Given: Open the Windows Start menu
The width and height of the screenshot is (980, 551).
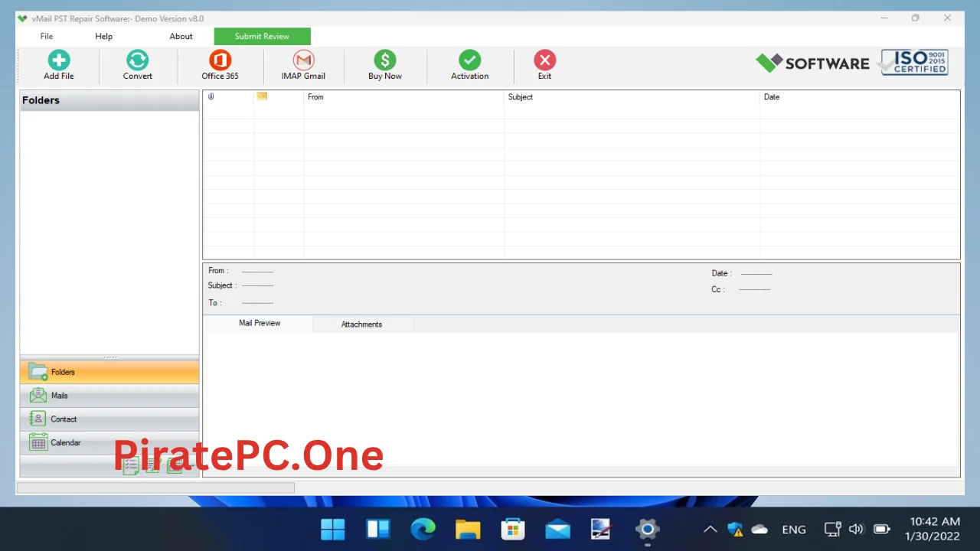Looking at the screenshot, I should pos(333,529).
